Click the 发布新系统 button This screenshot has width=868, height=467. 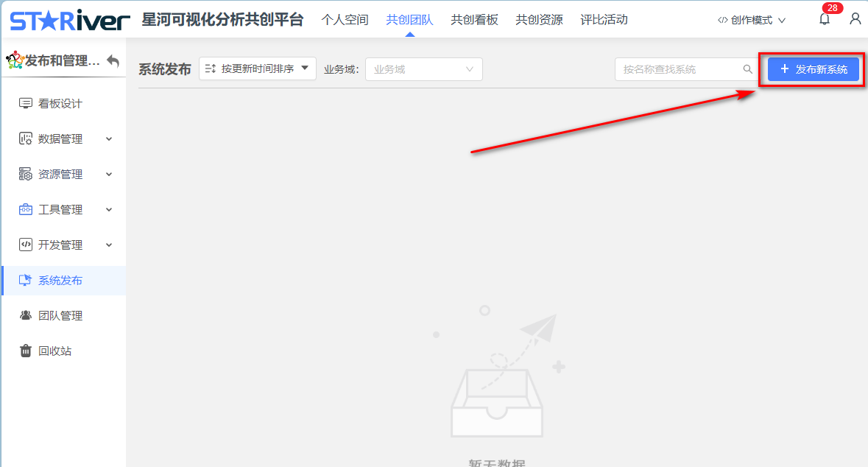[x=814, y=69]
